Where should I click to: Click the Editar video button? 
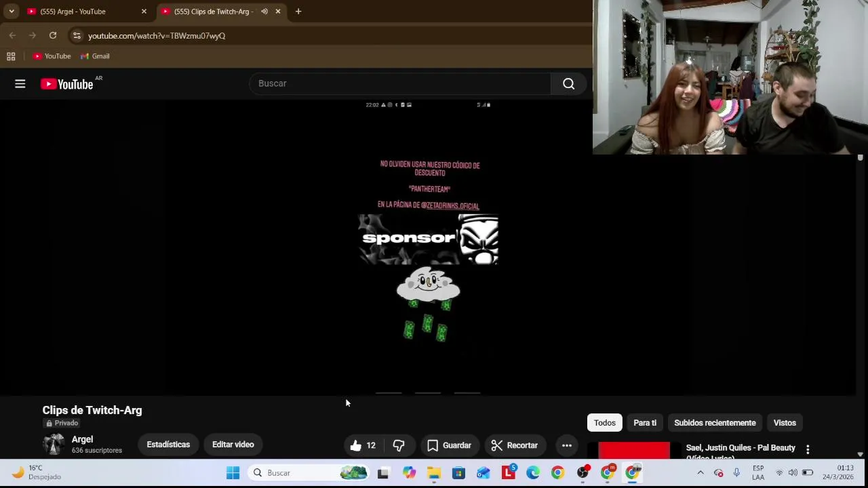pos(233,445)
